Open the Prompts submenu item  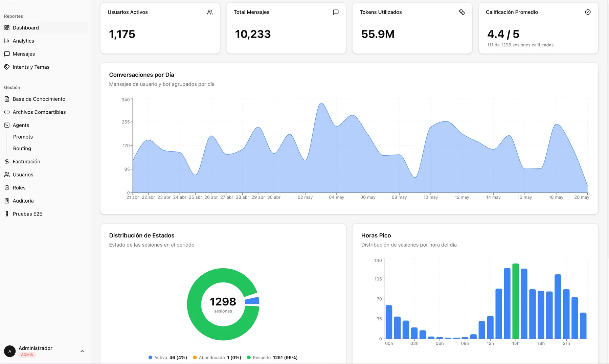click(x=23, y=137)
